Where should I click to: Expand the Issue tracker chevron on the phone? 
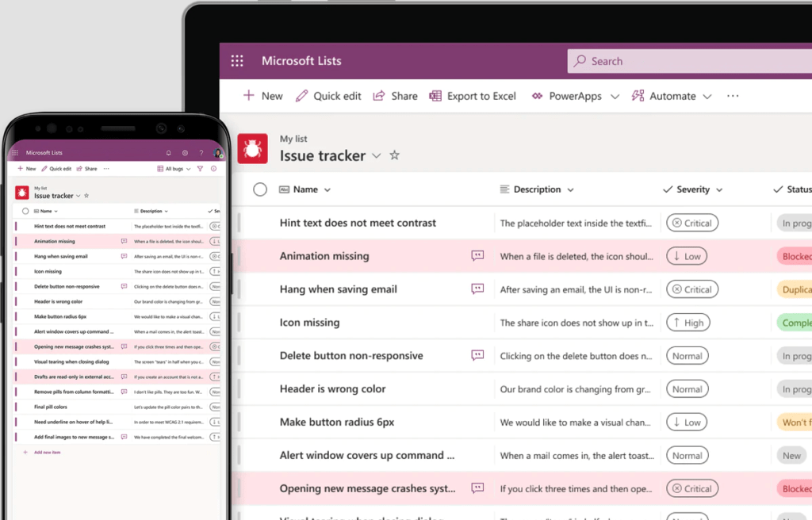[79, 196]
